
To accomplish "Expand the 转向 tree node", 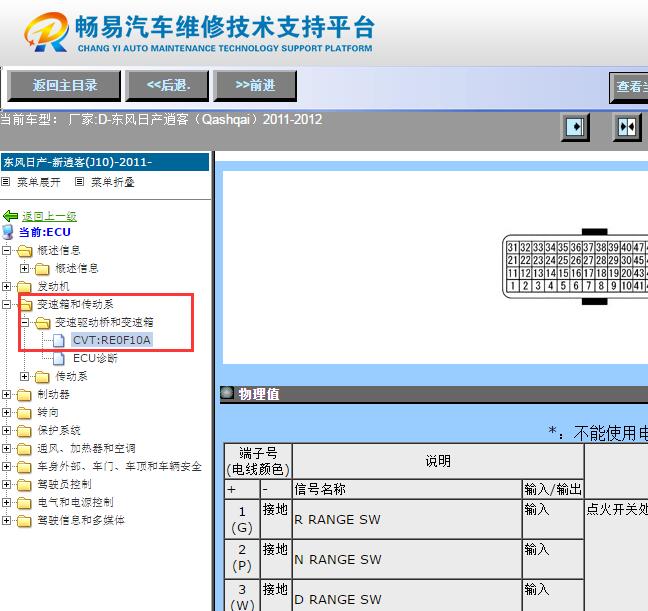I will tap(6, 412).
